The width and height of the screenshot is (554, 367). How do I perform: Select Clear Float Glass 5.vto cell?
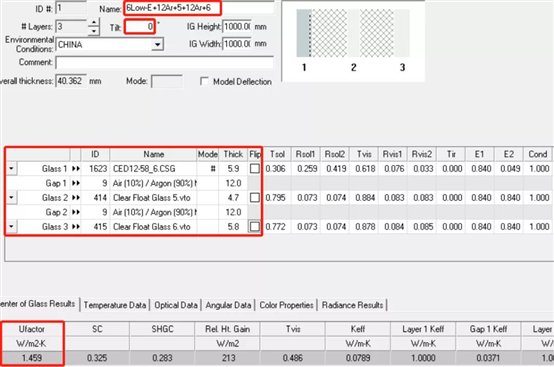(153, 198)
